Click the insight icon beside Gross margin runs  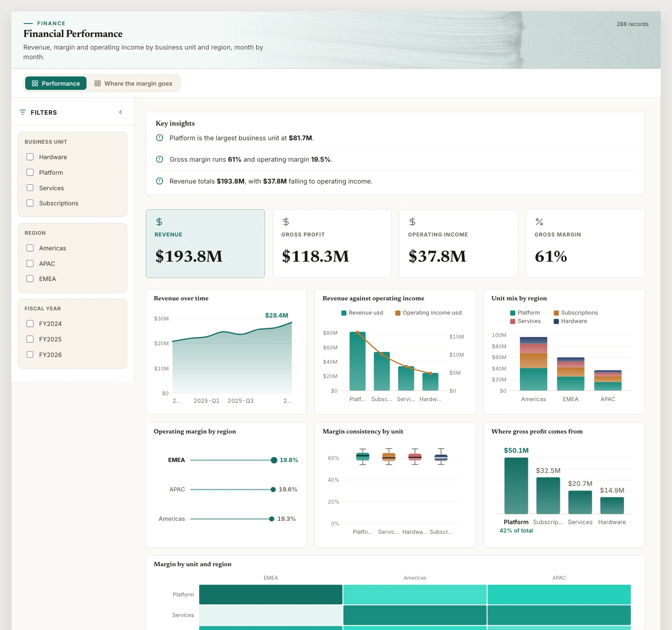click(x=160, y=159)
